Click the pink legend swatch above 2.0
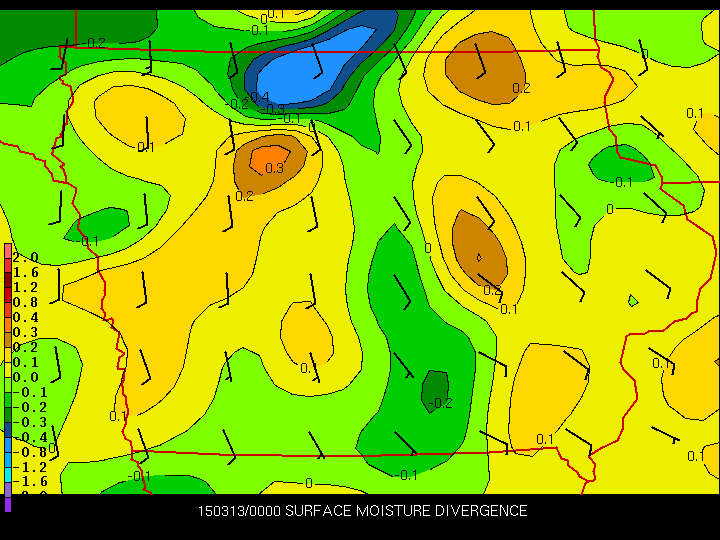The height and width of the screenshot is (540, 720). pyautogui.click(x=8, y=251)
